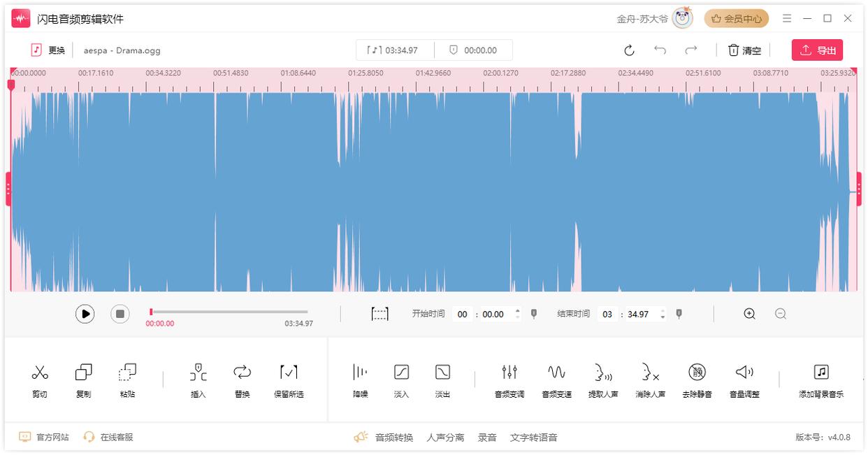Toggle the selection range marquee icon
The width and height of the screenshot is (868, 455).
pyautogui.click(x=379, y=315)
